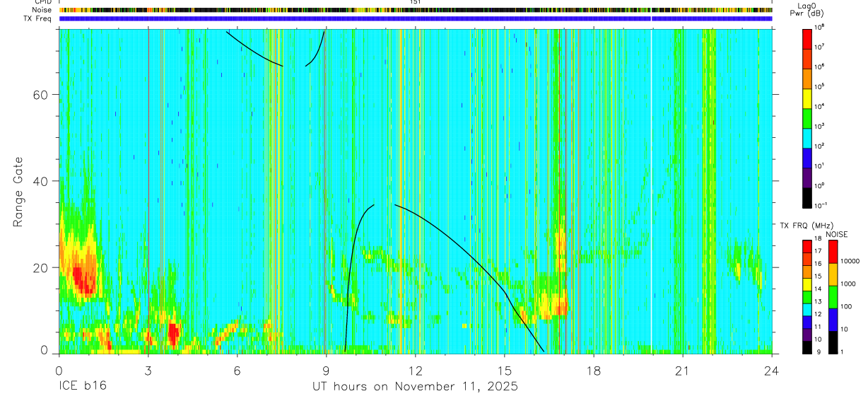Click the 'UT hours on November 11, 2025' label
The height and width of the screenshot is (401, 868).
coord(415,387)
